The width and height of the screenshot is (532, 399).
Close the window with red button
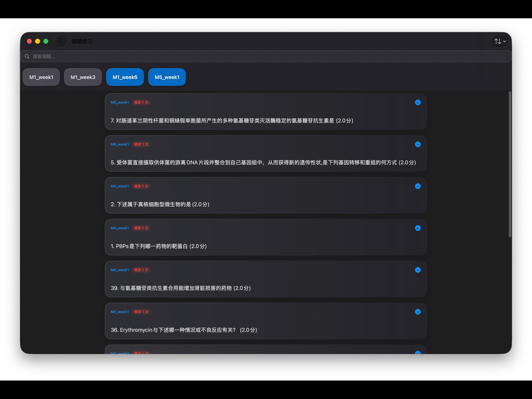(29, 41)
